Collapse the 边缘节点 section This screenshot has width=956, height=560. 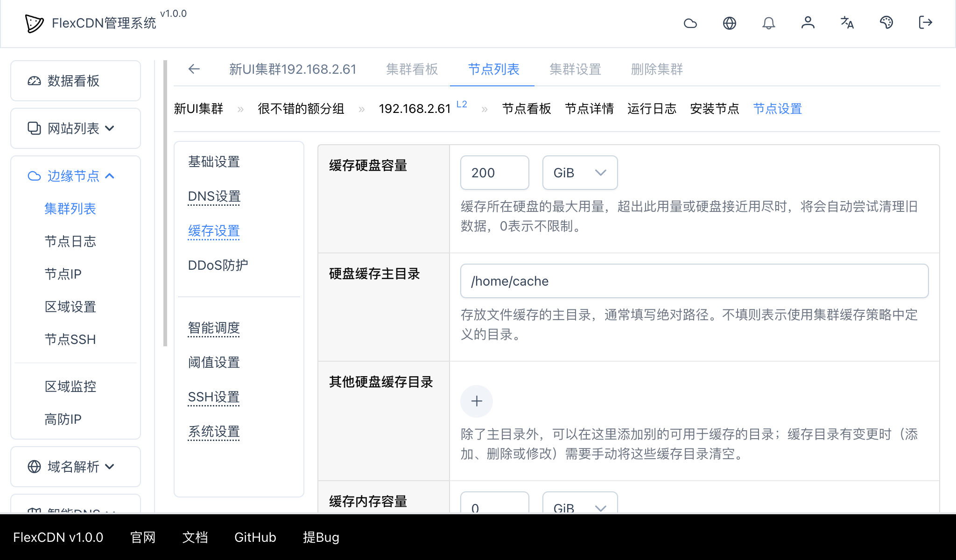(x=75, y=176)
